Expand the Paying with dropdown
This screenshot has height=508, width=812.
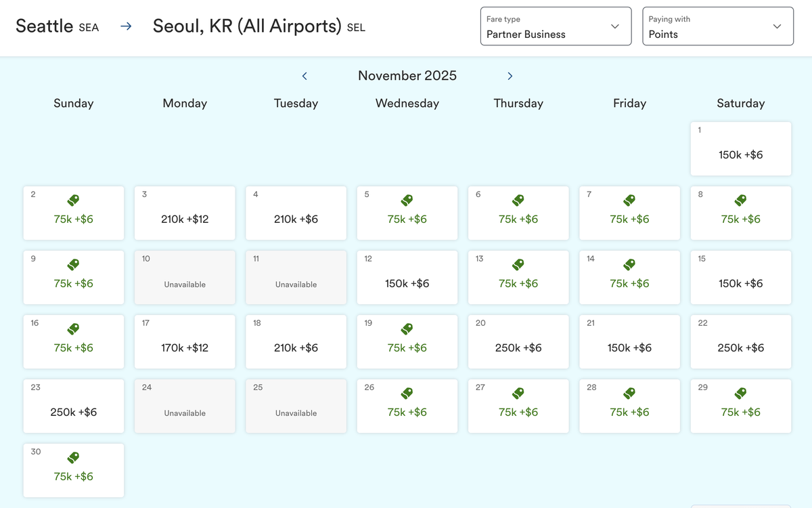tap(717, 26)
